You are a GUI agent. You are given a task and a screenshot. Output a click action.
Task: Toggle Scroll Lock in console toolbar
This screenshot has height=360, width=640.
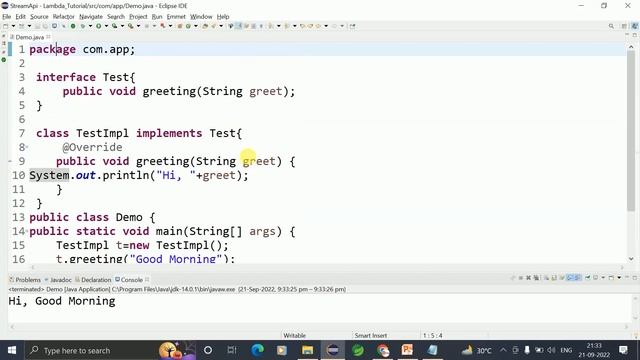[553, 278]
